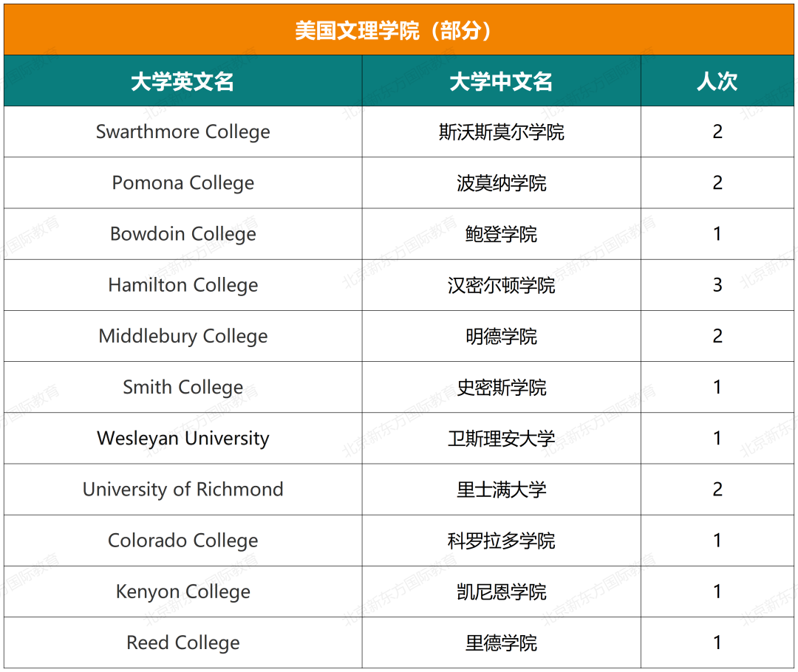Click the Hamilton College cell
The width and height of the screenshot is (798, 672).
tap(183, 285)
